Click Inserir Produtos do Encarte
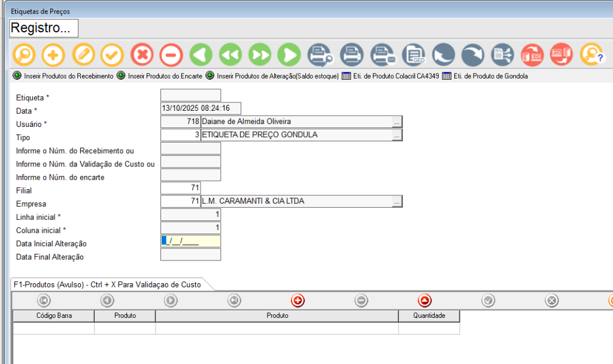Viewport: 613px width, 364px height. (159, 77)
